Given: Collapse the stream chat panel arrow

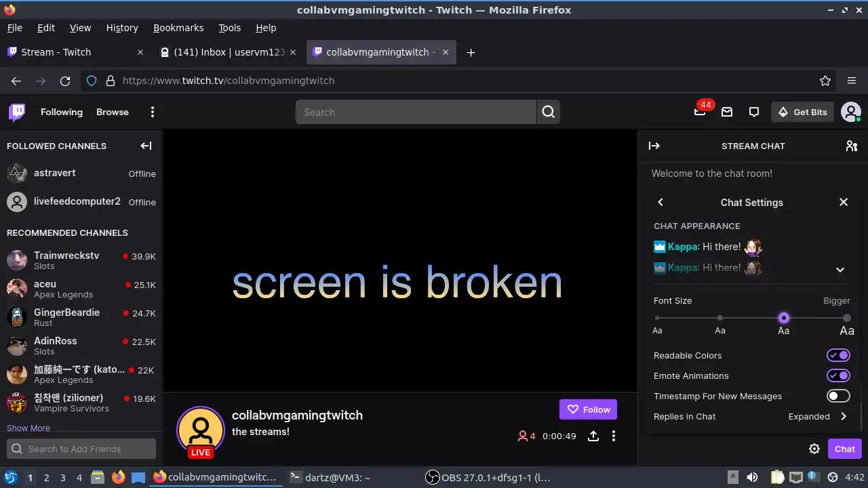Looking at the screenshot, I should (x=654, y=146).
